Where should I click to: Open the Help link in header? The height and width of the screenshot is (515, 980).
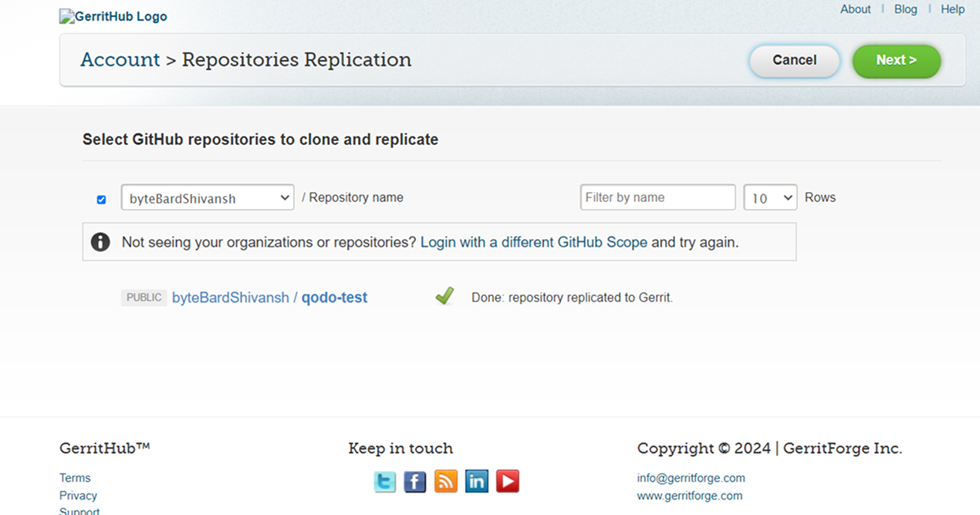click(x=953, y=9)
